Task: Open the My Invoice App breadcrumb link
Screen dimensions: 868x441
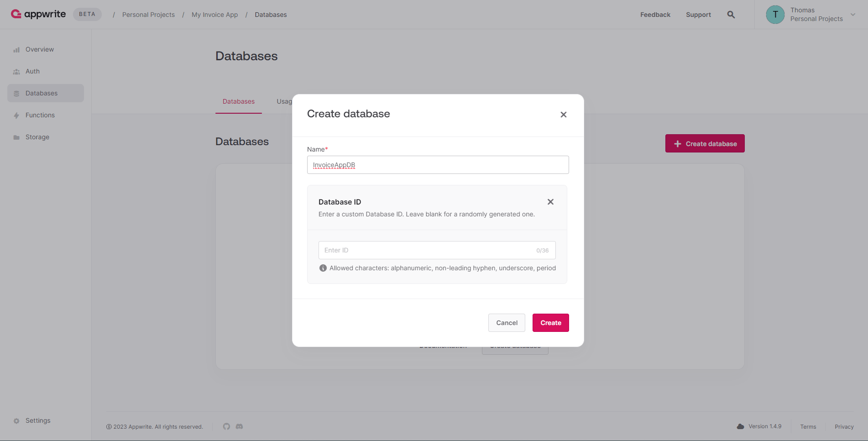Action: point(215,15)
